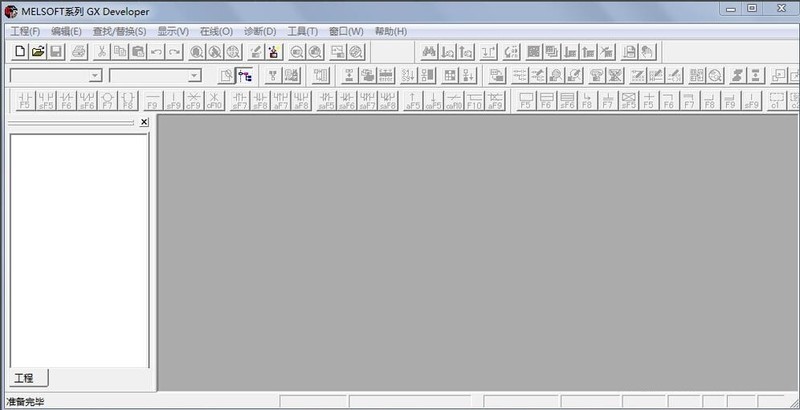Open the 编辑(E) menu

pyautogui.click(x=66, y=32)
